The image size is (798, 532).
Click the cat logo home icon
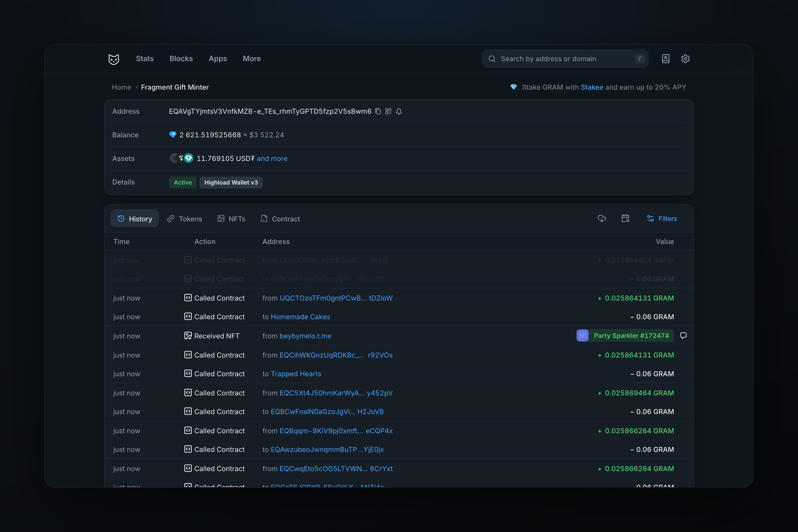pyautogui.click(x=114, y=59)
